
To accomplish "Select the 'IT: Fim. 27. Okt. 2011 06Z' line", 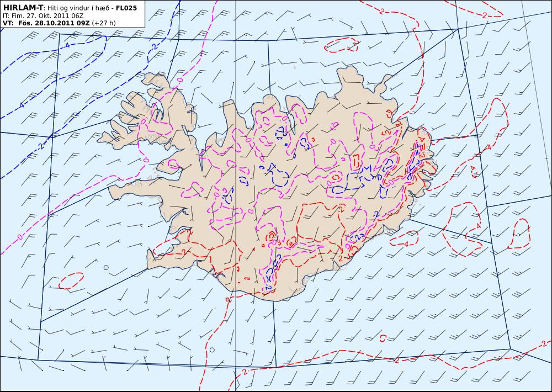I will click(43, 16).
